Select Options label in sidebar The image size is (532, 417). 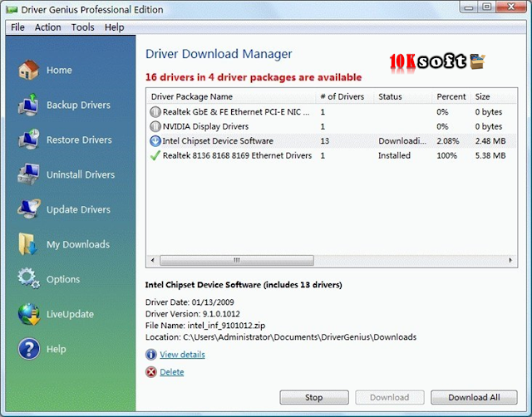pyautogui.click(x=63, y=279)
